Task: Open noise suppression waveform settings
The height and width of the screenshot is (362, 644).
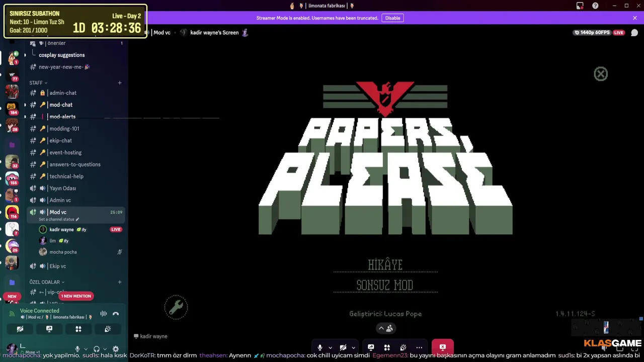Action: coord(104,314)
